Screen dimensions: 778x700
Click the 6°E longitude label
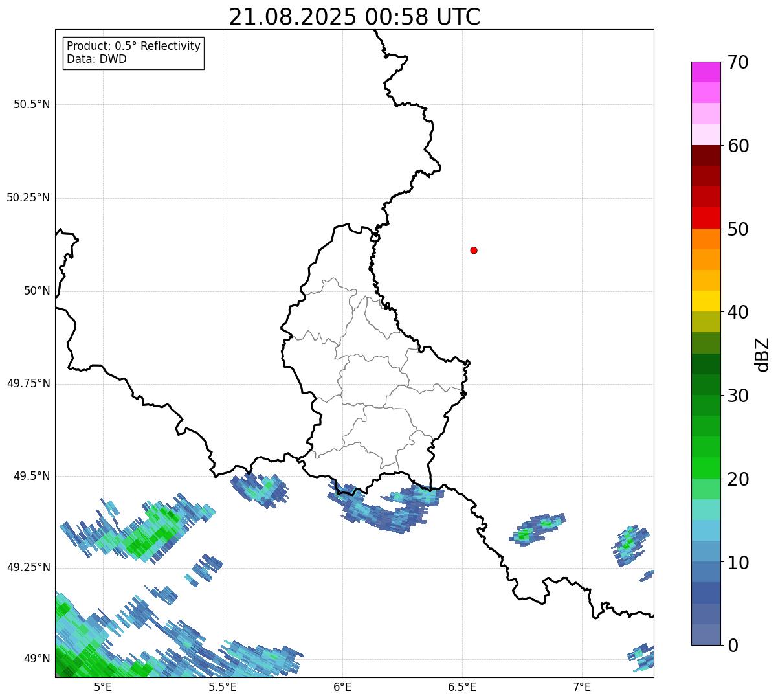coord(342,686)
